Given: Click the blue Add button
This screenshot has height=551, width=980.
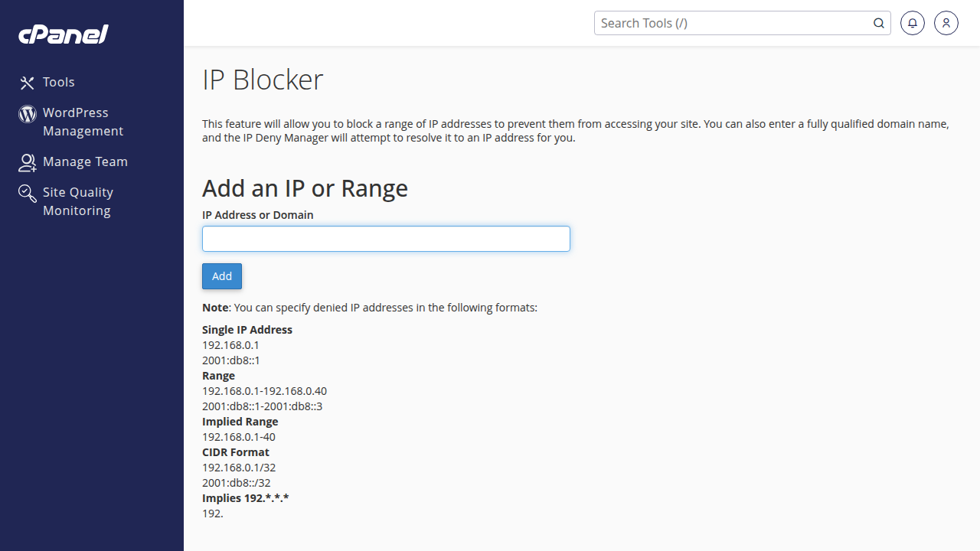Looking at the screenshot, I should click(x=222, y=276).
